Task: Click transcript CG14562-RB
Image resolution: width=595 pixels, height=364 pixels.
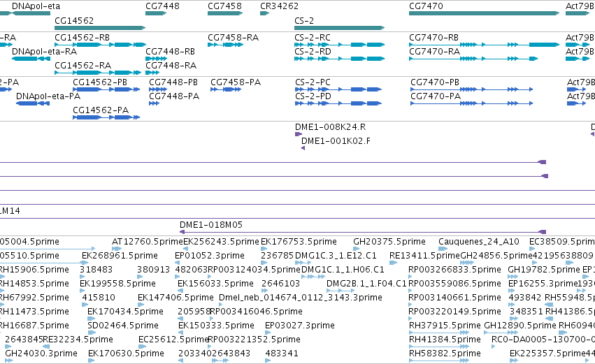Action: (100, 45)
